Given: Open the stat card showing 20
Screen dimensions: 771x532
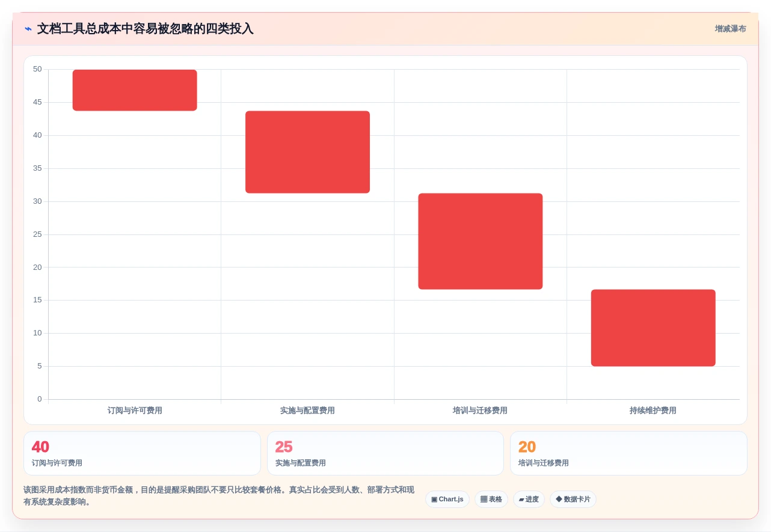Looking at the screenshot, I should [x=628, y=453].
